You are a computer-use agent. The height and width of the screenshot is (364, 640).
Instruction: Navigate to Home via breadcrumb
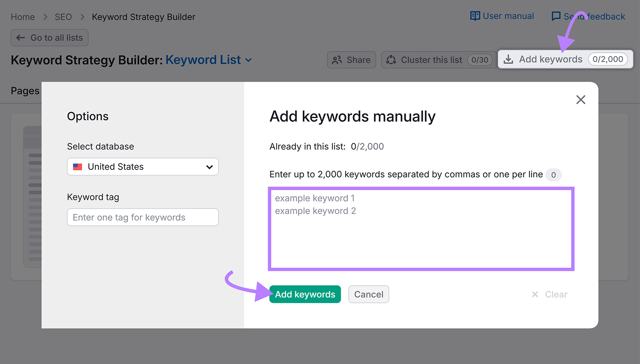[x=23, y=17]
